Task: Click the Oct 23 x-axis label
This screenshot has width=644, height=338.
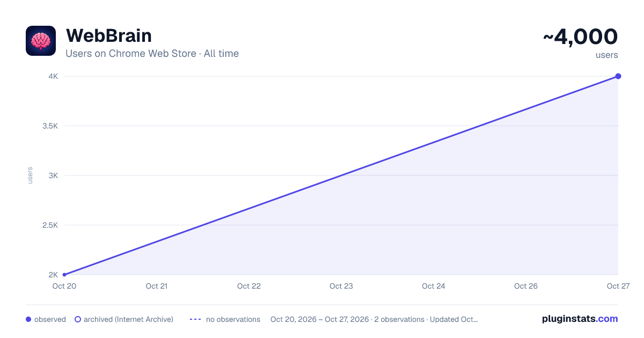Action: tap(341, 286)
